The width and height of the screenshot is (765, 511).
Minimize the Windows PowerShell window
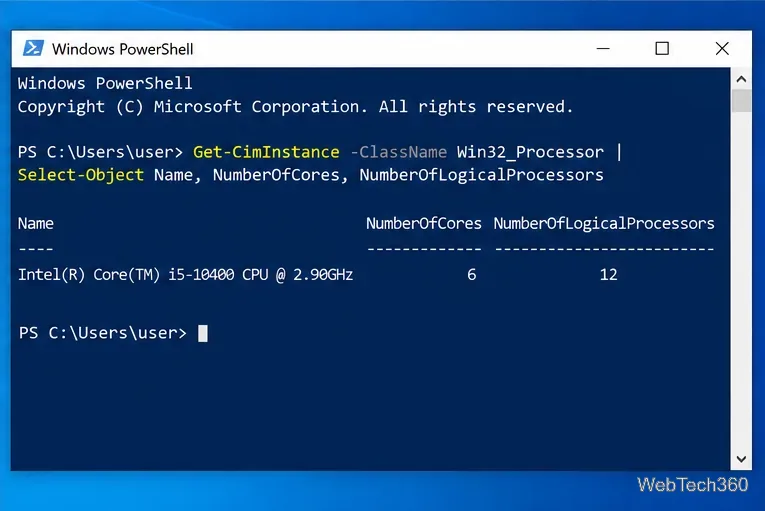tap(603, 48)
